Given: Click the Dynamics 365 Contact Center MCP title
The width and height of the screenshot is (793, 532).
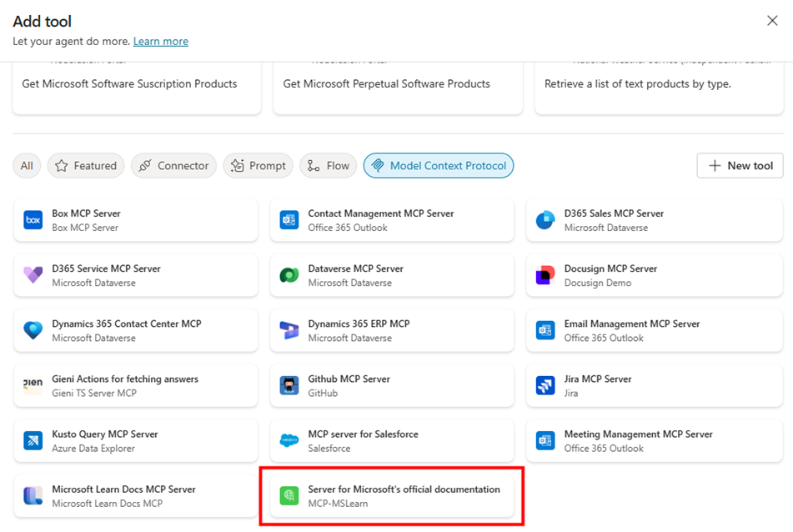Looking at the screenshot, I should [127, 324].
